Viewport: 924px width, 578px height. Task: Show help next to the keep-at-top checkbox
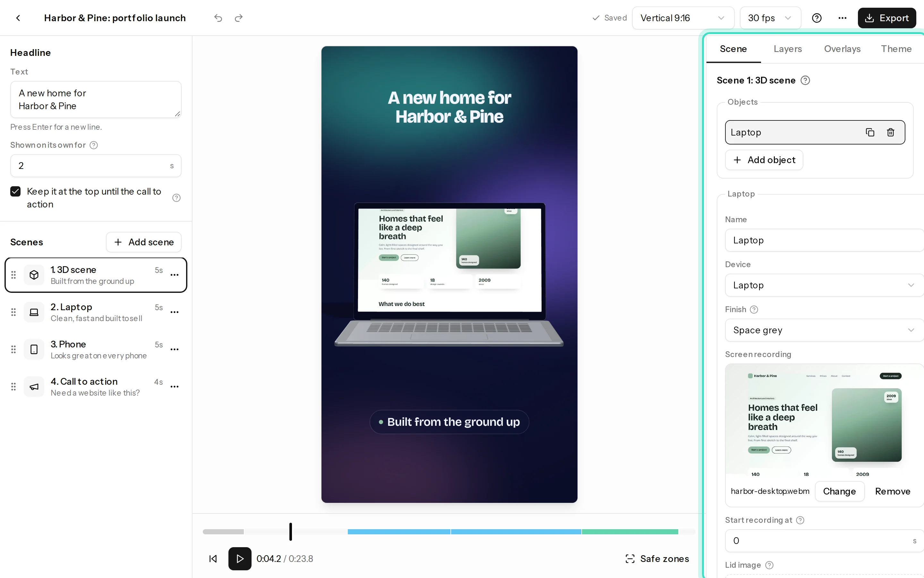(x=176, y=197)
